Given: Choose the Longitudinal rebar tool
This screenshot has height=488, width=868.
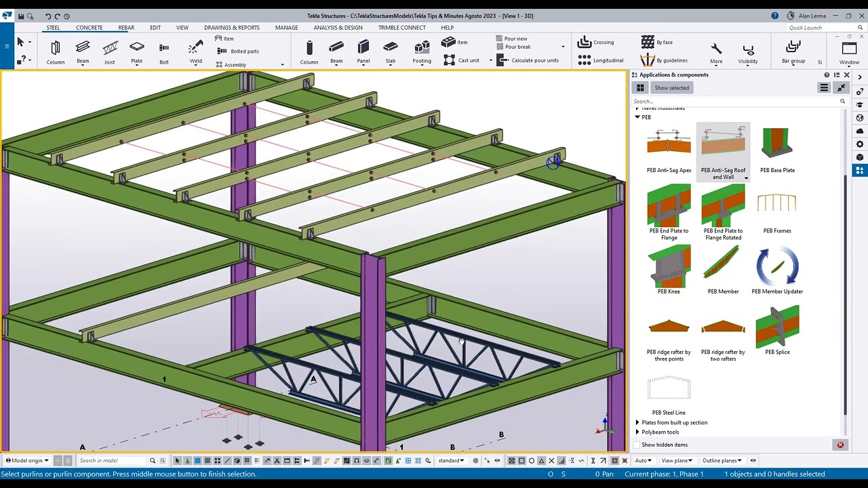Looking at the screenshot, I should pyautogui.click(x=601, y=60).
